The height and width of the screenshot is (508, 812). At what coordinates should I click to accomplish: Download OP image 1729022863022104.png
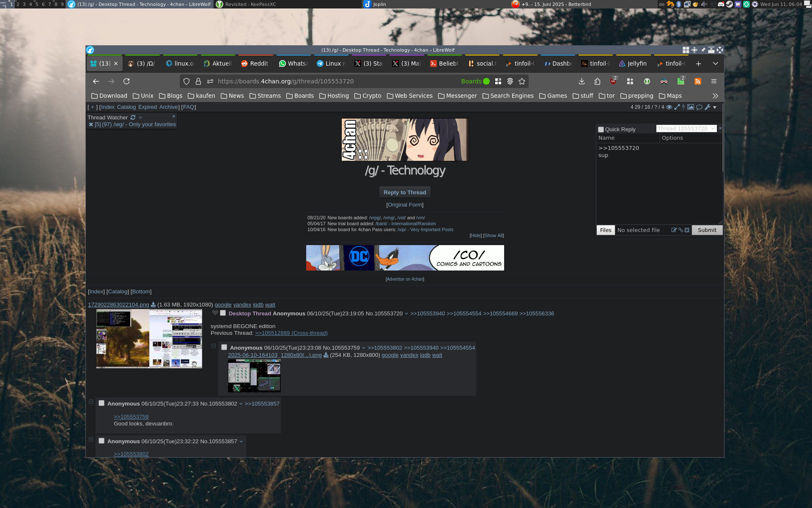153,305
